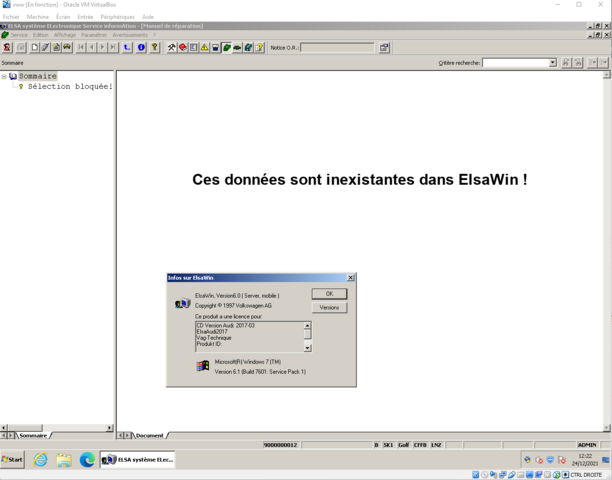Click 'Golf' status bar cell
The height and width of the screenshot is (480, 612).
coord(404,445)
